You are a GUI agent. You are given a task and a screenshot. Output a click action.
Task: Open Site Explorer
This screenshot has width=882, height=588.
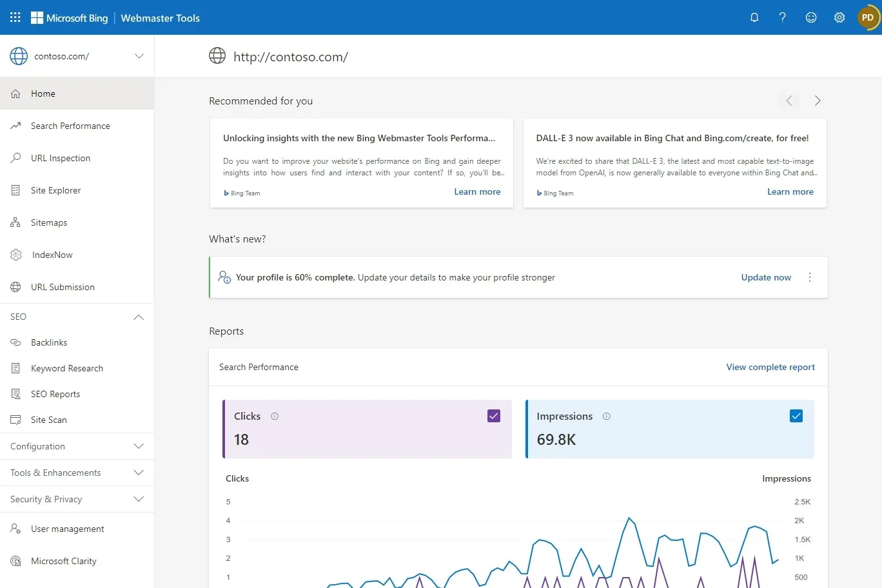click(x=77, y=190)
